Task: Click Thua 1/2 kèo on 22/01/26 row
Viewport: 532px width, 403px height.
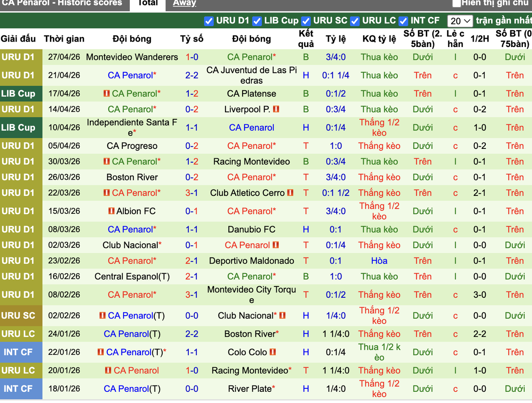Action: (379, 352)
